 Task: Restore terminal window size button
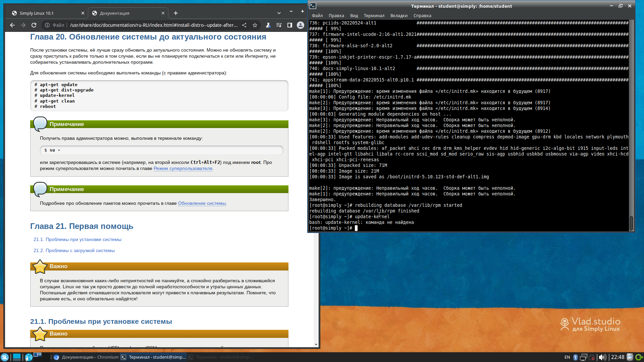621,6
